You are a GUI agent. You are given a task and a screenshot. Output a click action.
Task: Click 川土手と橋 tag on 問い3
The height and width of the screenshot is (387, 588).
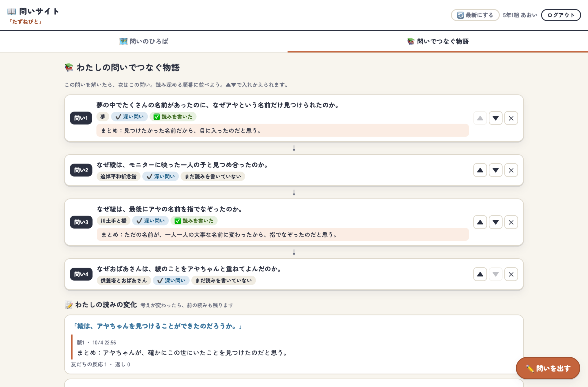114,221
